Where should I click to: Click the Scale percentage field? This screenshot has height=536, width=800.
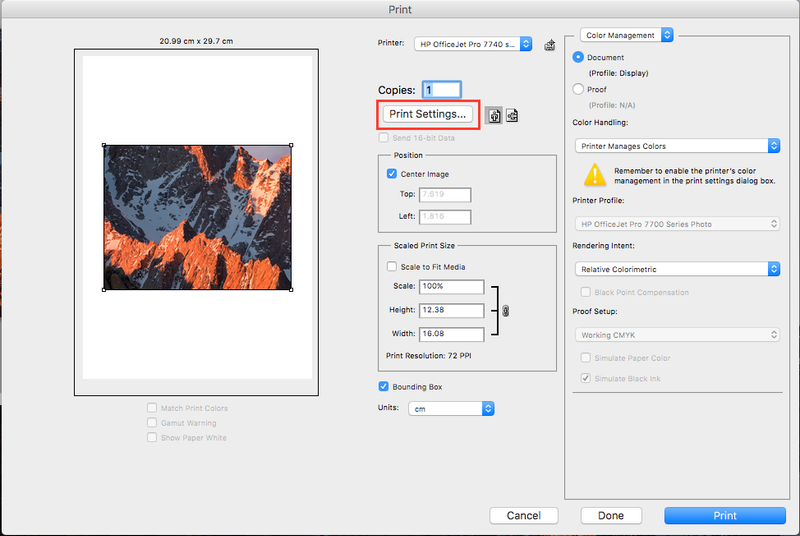click(x=452, y=287)
